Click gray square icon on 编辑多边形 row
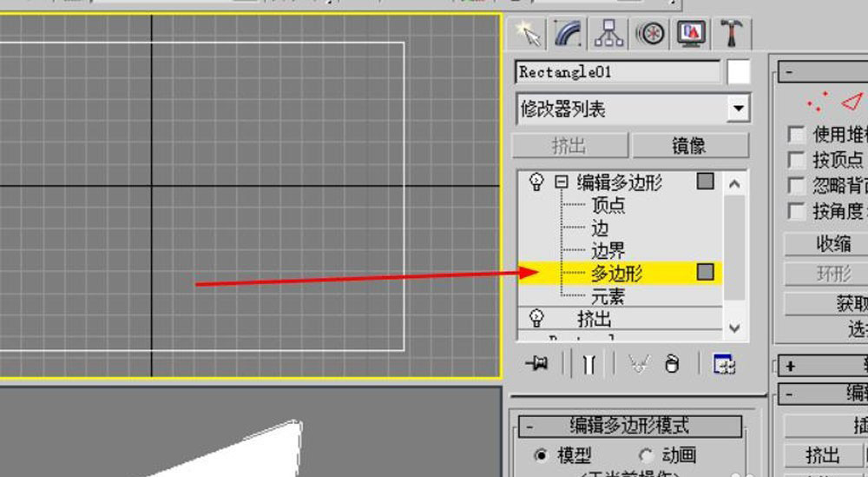Image resolution: width=868 pixels, height=477 pixels. (705, 182)
